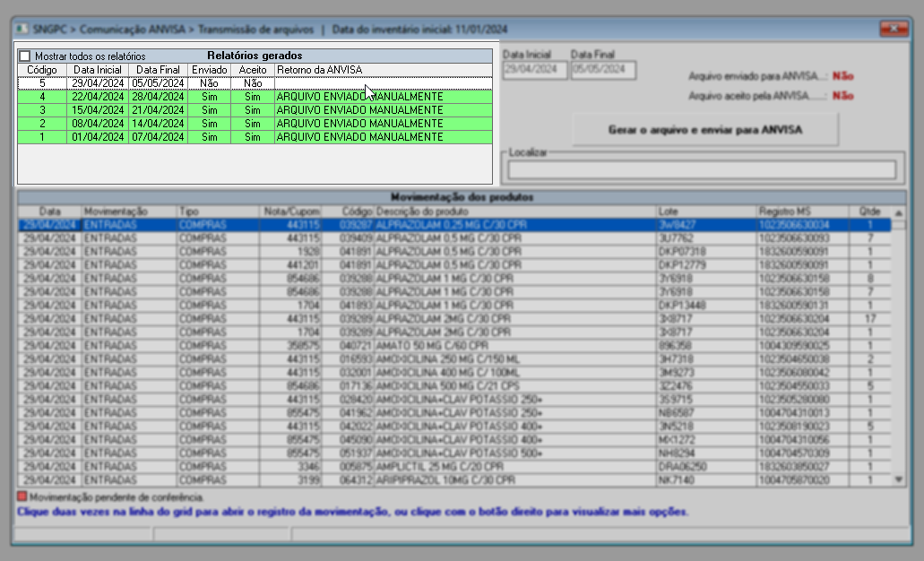Select report row with Código 3

coord(255,110)
